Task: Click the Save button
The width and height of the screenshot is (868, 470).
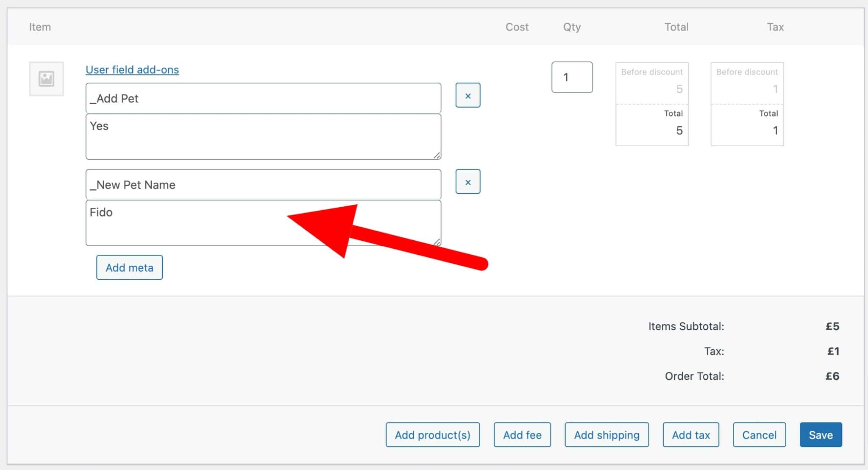Action: click(820, 434)
